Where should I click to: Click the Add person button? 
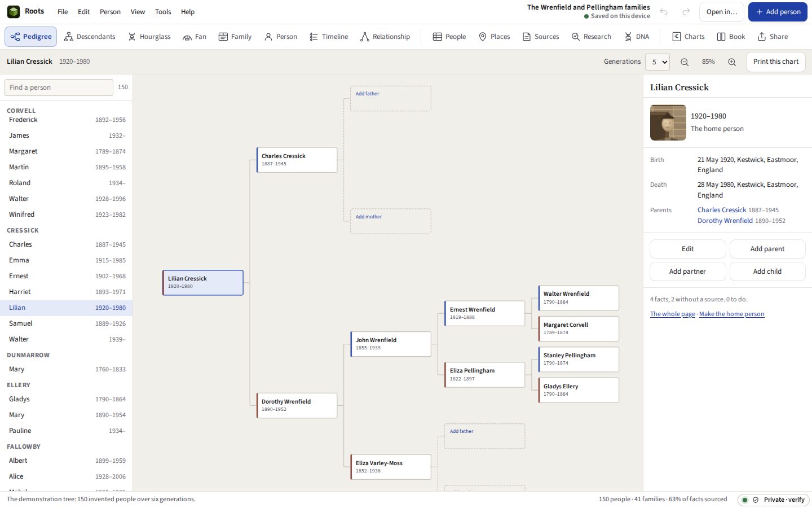[778, 12]
